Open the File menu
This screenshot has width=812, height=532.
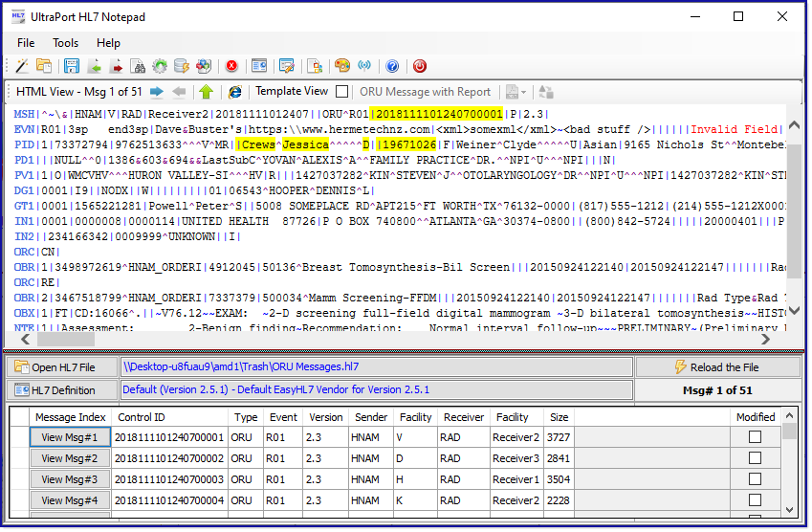pos(26,43)
